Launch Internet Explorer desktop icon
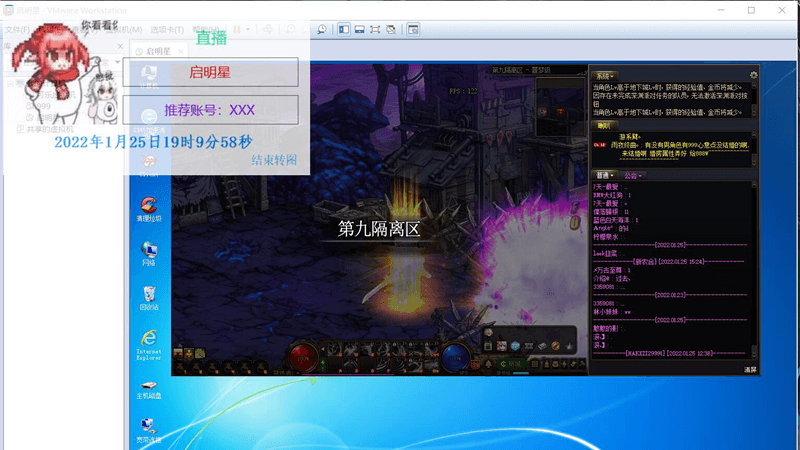800x450 pixels. [x=148, y=345]
